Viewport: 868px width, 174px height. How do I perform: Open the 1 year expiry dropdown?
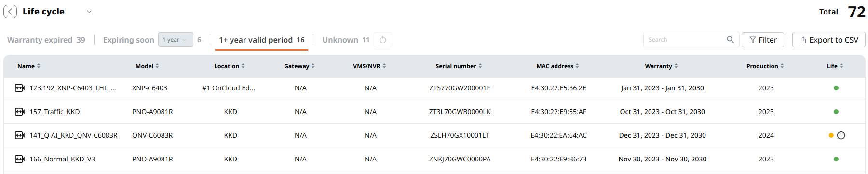point(176,40)
